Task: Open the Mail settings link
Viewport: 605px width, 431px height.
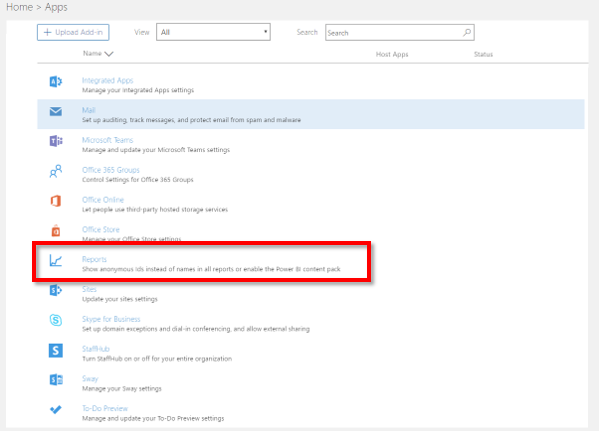Action: pos(88,110)
